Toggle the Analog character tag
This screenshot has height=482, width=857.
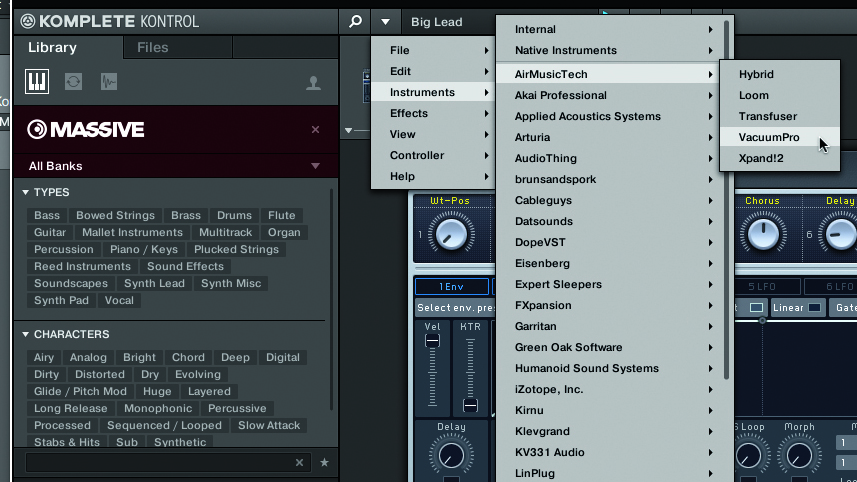88,357
